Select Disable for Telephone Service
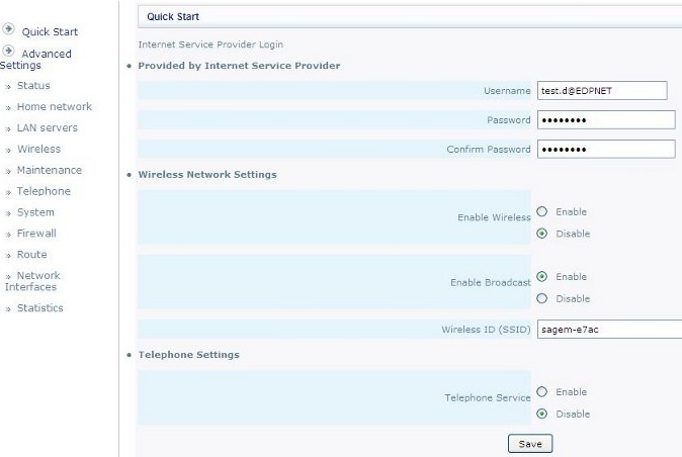Viewport: 682px width, 457px height. [542, 414]
